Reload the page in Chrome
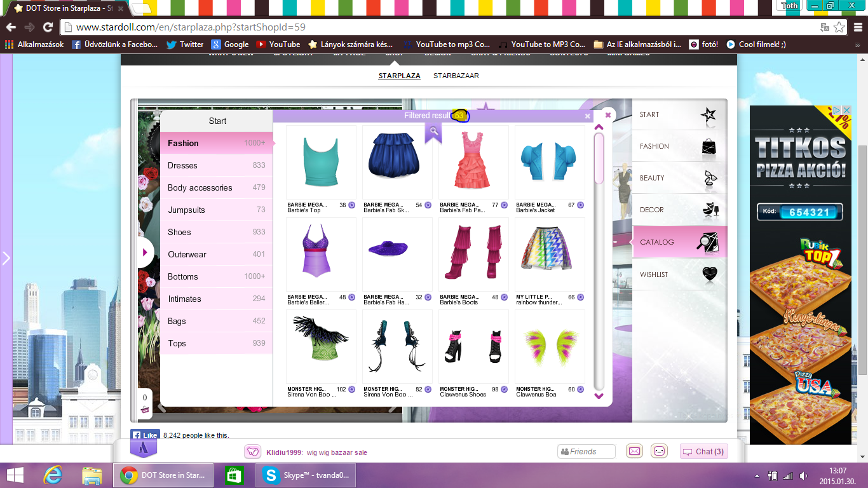Viewport: 868px width, 488px height. 48,27
